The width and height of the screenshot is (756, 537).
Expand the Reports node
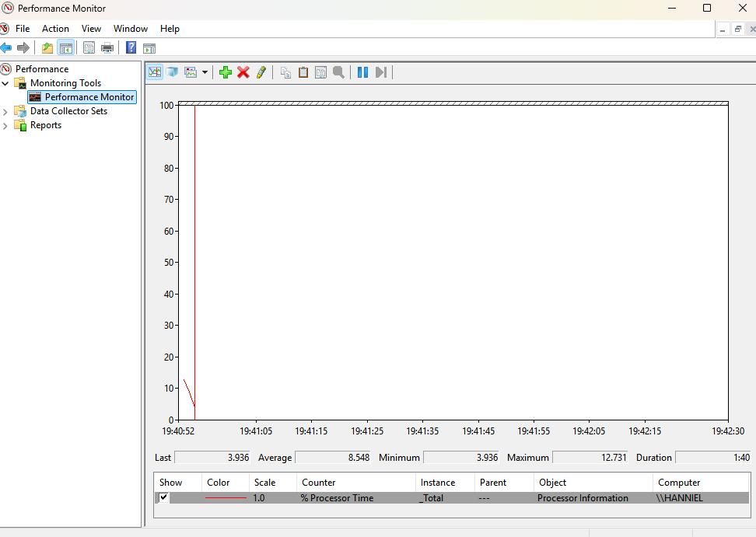pyautogui.click(x=5, y=126)
